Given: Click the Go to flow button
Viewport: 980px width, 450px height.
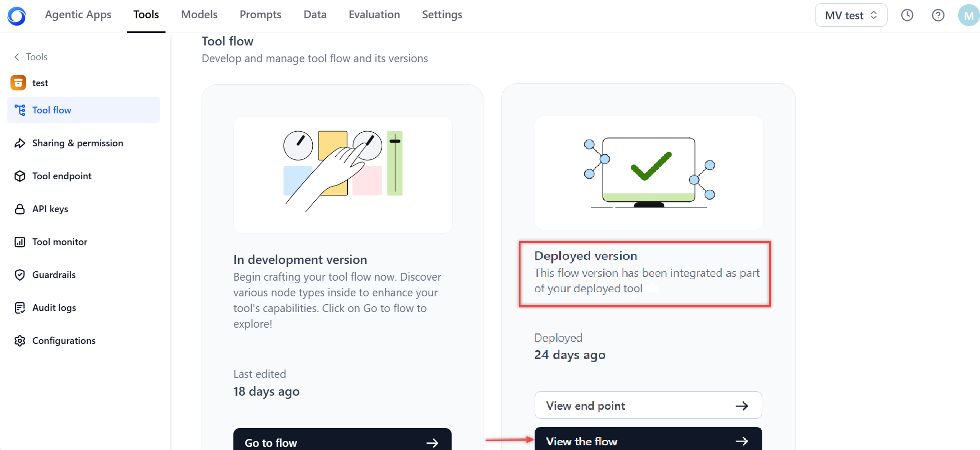Looking at the screenshot, I should [343, 440].
